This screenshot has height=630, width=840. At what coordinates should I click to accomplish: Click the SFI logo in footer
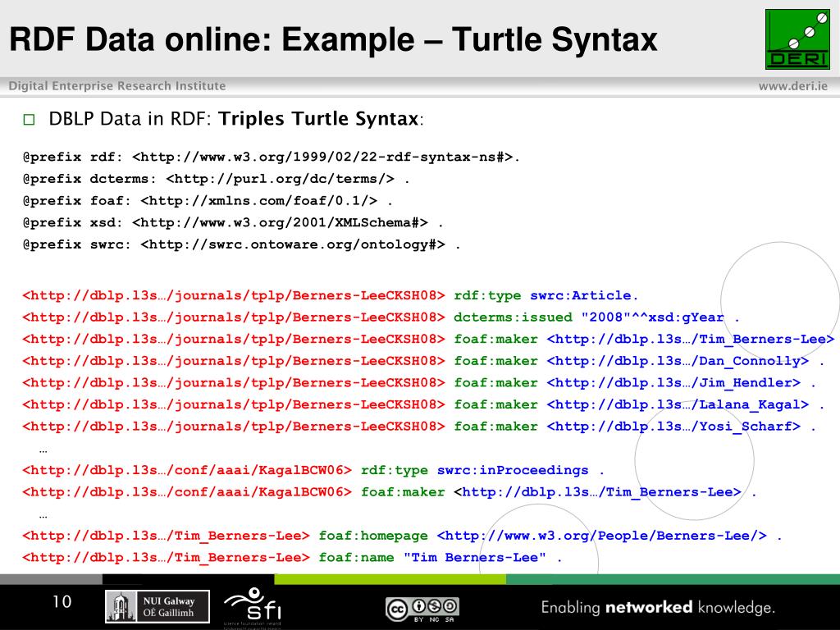[253, 606]
